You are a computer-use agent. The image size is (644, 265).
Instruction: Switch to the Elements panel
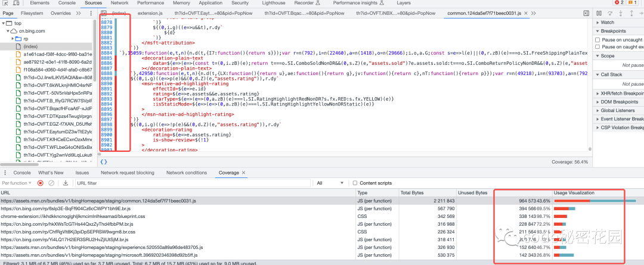click(40, 3)
